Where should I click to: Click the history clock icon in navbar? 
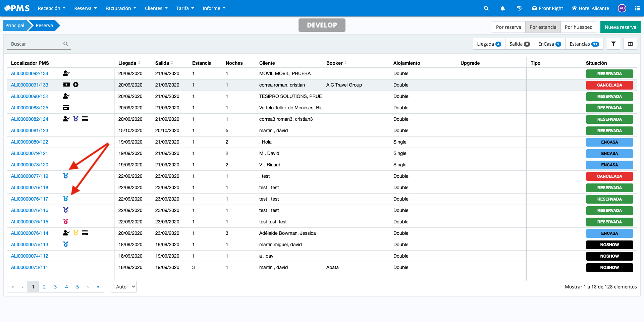click(x=519, y=8)
